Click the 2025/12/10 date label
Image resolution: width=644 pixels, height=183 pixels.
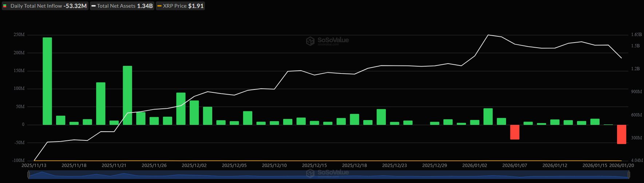pyautogui.click(x=274, y=166)
